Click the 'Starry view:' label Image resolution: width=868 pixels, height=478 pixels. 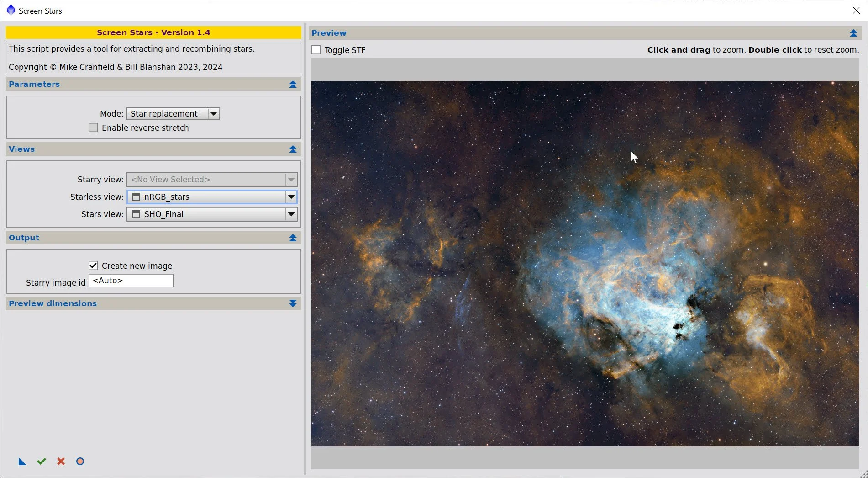click(100, 180)
